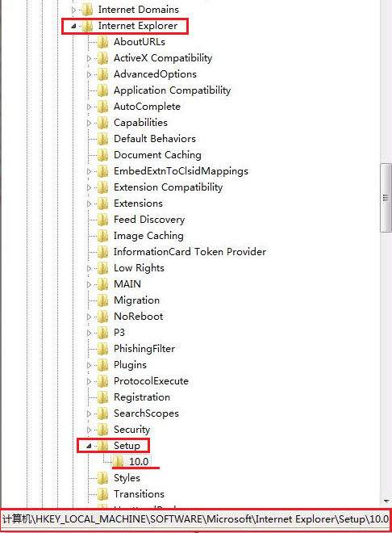
Task: Select the ProtocolExecute label
Action: point(151,381)
